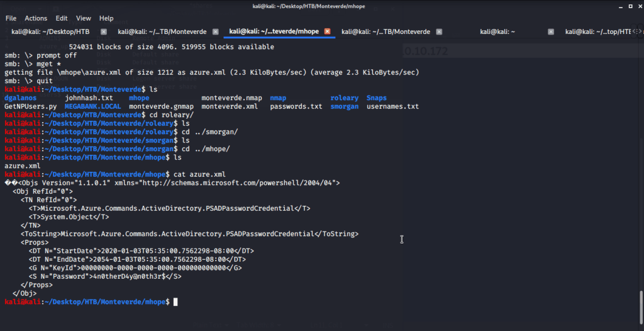The height and width of the screenshot is (331, 644).
Task: Select the ~/...teverde/mhope tab
Action: pyautogui.click(x=274, y=31)
